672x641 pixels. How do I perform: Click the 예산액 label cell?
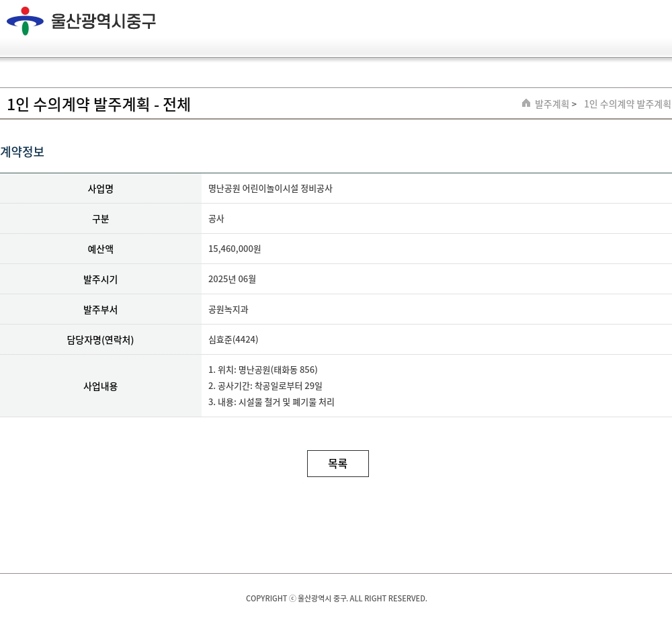tap(101, 249)
